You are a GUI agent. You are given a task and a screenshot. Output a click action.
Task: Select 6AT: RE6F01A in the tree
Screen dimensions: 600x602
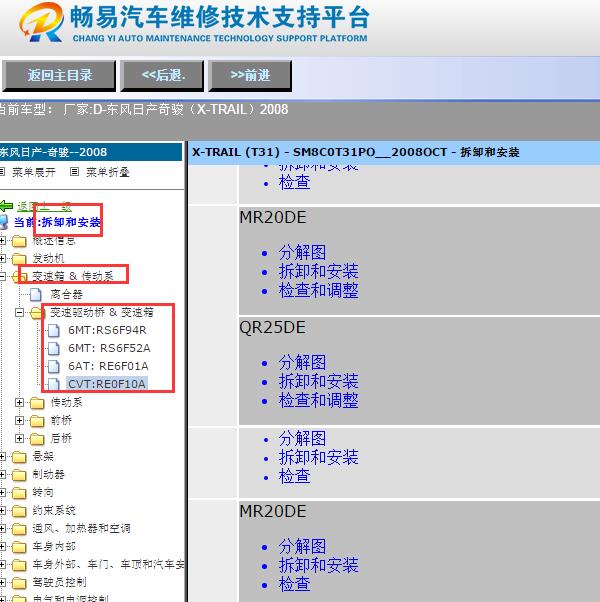coord(108,366)
